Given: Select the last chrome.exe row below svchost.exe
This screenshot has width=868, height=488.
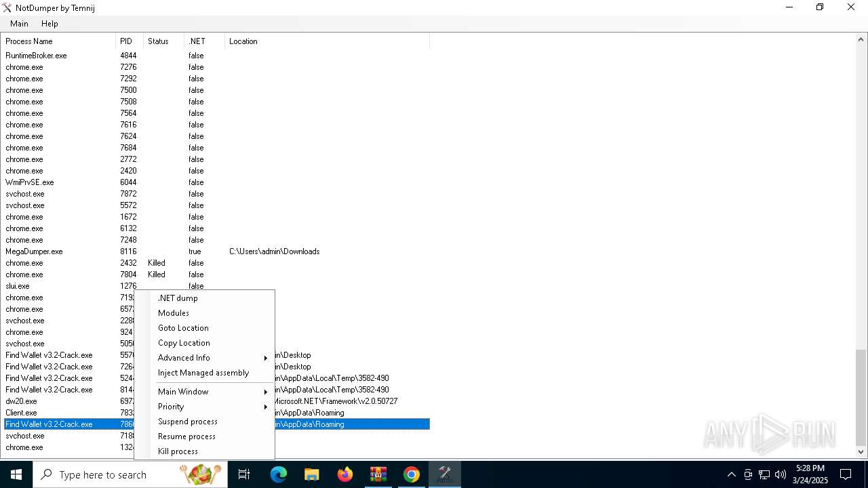Looking at the screenshot, I should click(x=68, y=447).
